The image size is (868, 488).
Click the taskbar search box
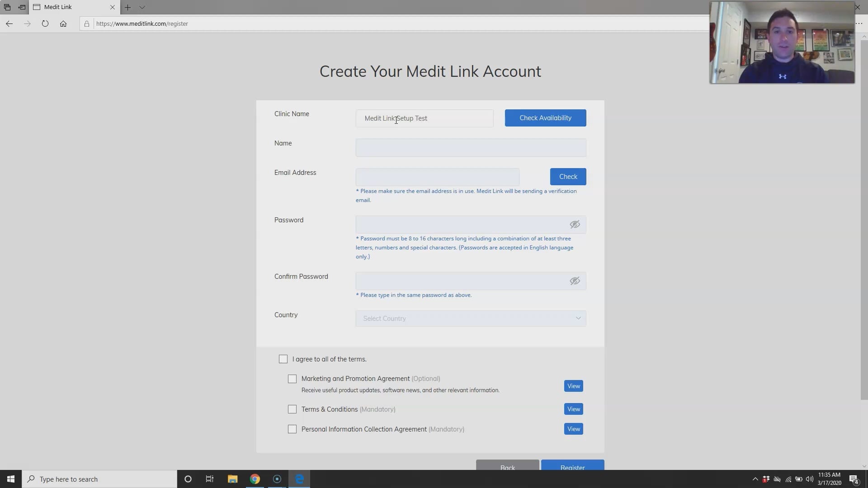tap(99, 479)
